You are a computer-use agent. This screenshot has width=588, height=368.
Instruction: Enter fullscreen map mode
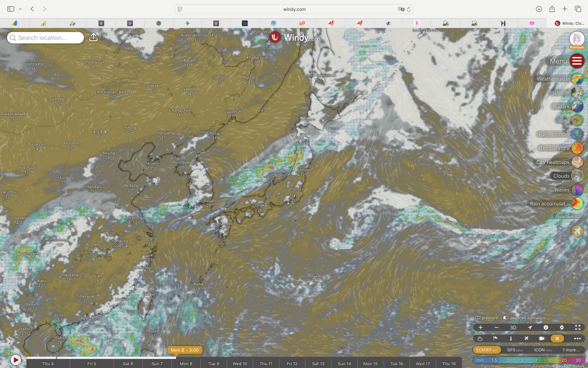coord(578,327)
